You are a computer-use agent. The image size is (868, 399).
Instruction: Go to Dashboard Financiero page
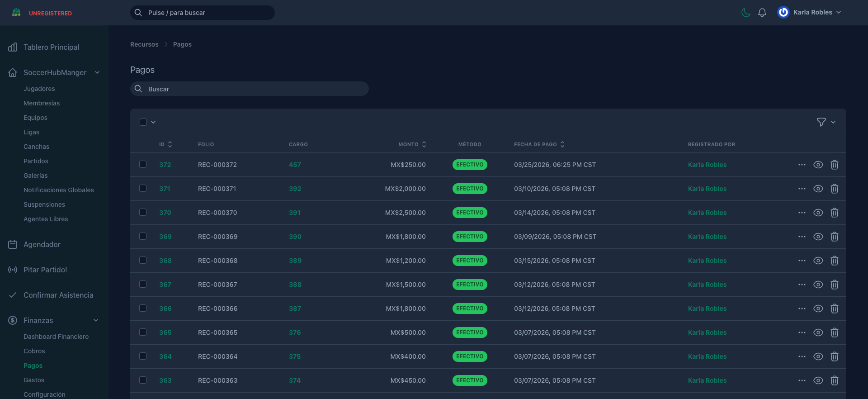pyautogui.click(x=56, y=337)
